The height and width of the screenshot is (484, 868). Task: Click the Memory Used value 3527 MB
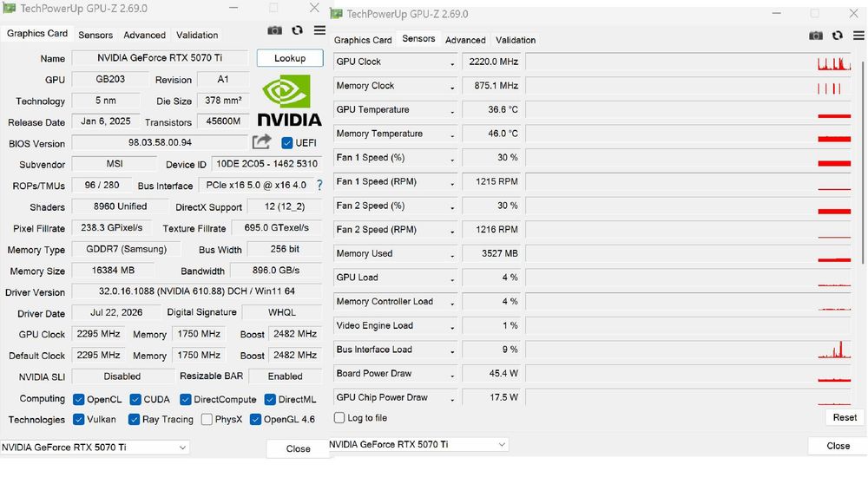coord(491,253)
